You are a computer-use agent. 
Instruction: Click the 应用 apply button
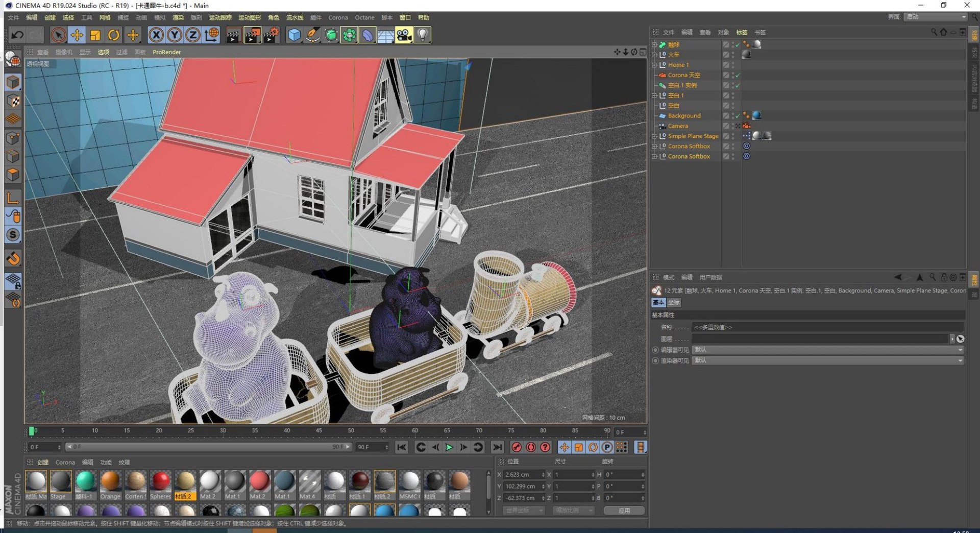point(624,511)
